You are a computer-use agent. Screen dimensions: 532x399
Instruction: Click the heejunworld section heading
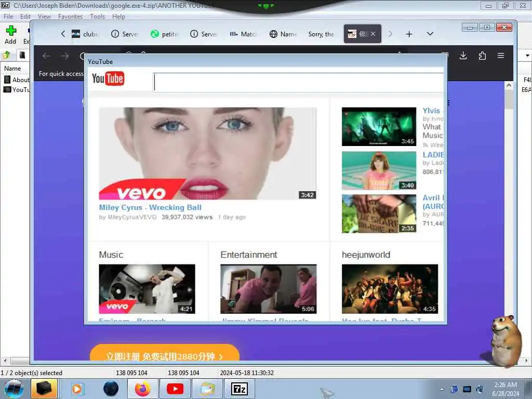click(366, 255)
